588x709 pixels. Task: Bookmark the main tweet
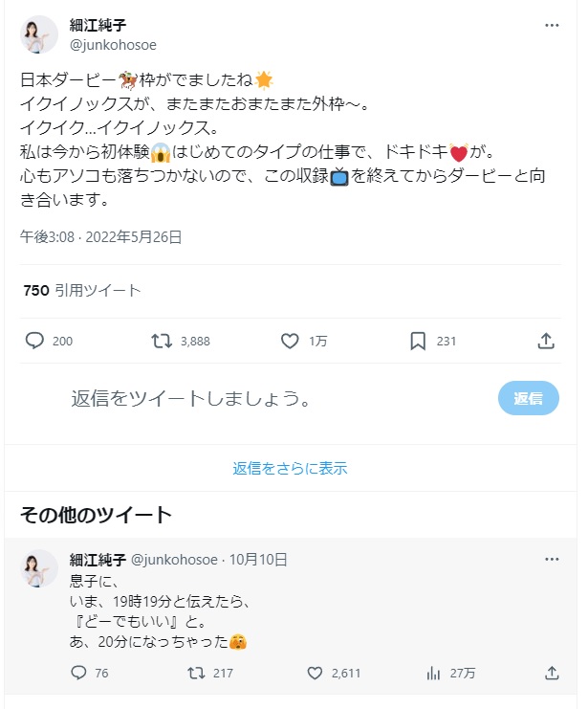pos(418,341)
